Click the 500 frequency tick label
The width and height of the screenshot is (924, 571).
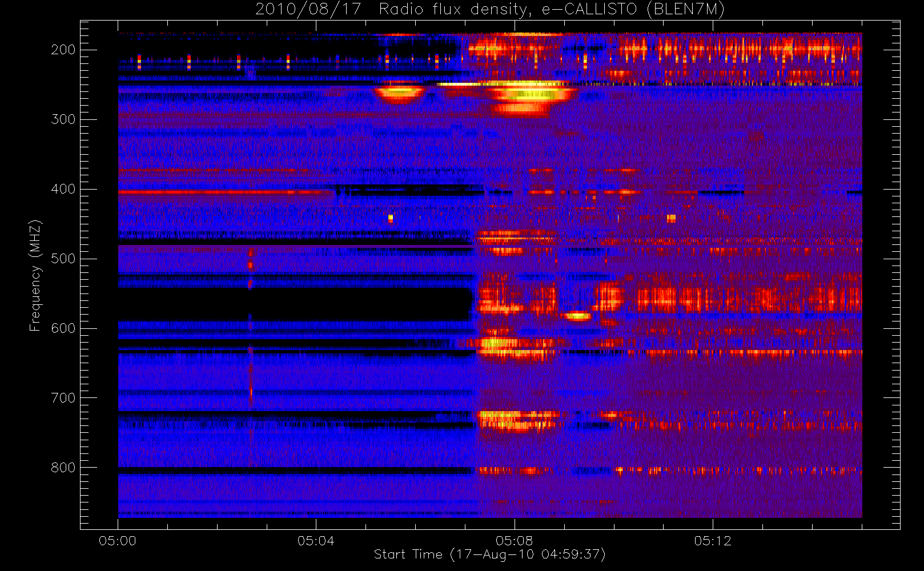click(63, 259)
